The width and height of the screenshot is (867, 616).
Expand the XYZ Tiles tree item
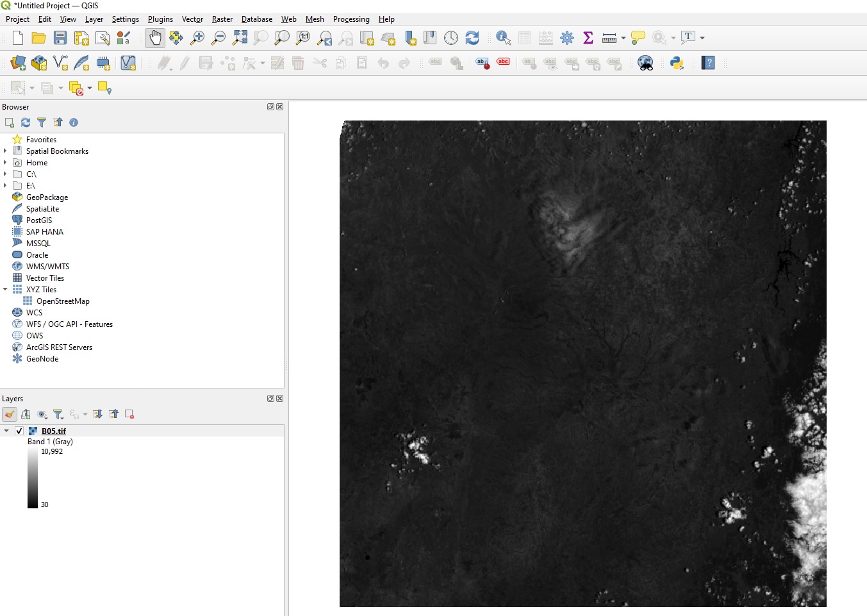click(6, 289)
